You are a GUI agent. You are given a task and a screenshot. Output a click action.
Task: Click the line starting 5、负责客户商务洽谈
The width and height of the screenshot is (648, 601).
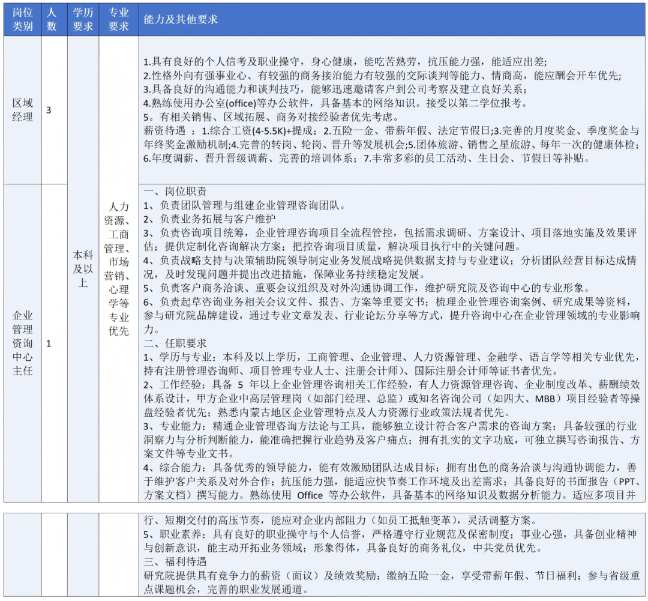coord(367,288)
